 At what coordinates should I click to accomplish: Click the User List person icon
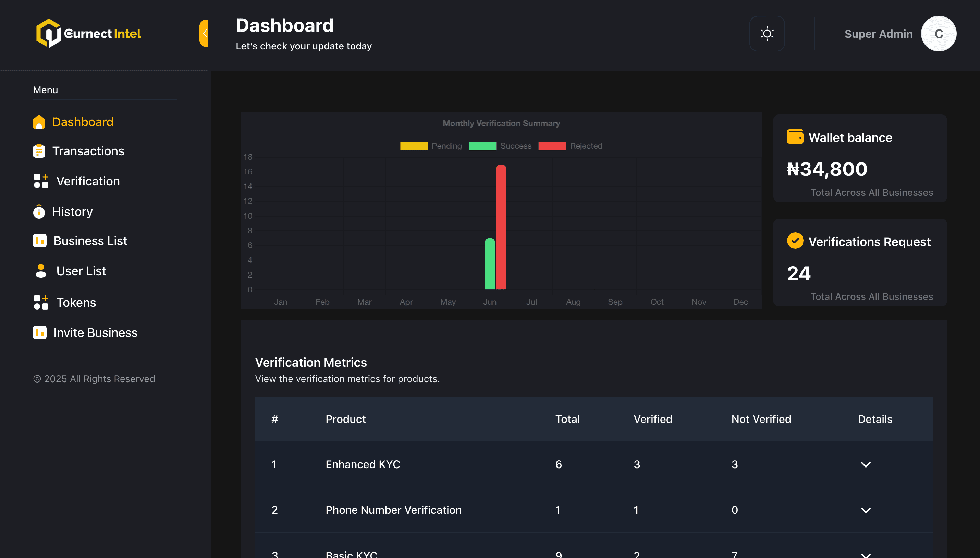point(41,271)
